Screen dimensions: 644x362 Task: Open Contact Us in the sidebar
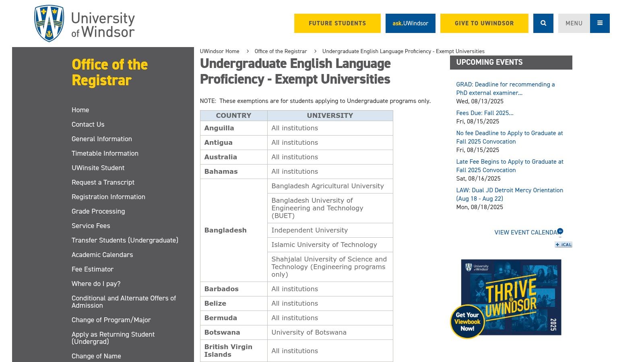coord(88,124)
